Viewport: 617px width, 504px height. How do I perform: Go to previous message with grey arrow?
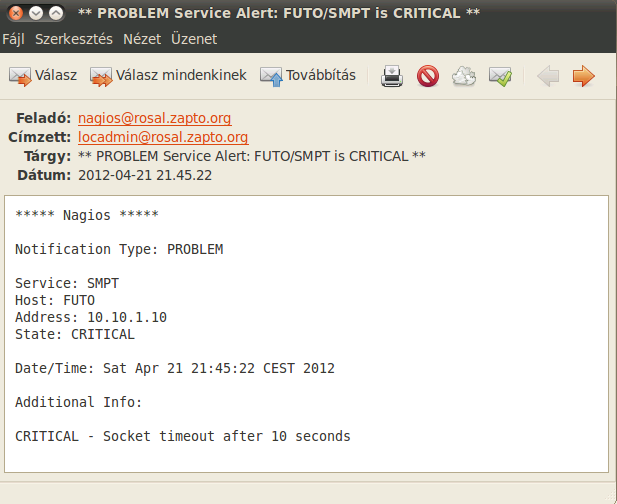click(x=548, y=76)
